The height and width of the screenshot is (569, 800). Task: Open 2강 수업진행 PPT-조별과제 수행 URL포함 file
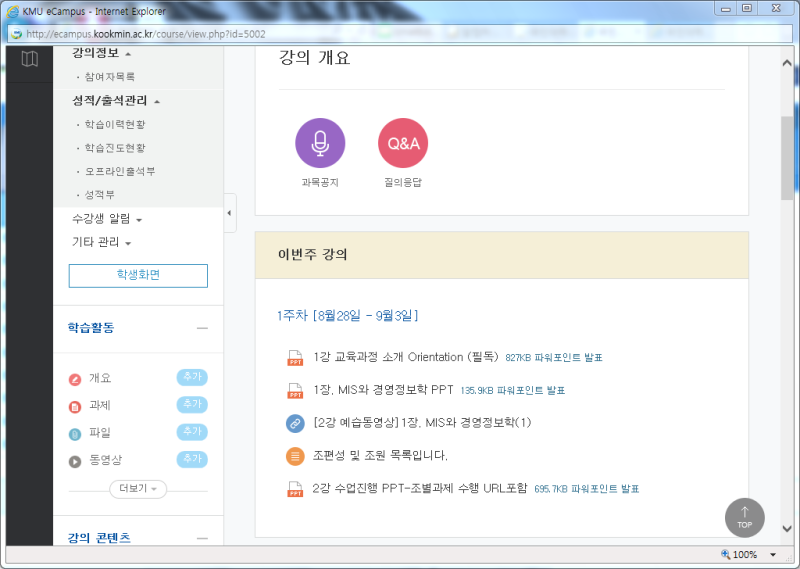pyautogui.click(x=420, y=488)
